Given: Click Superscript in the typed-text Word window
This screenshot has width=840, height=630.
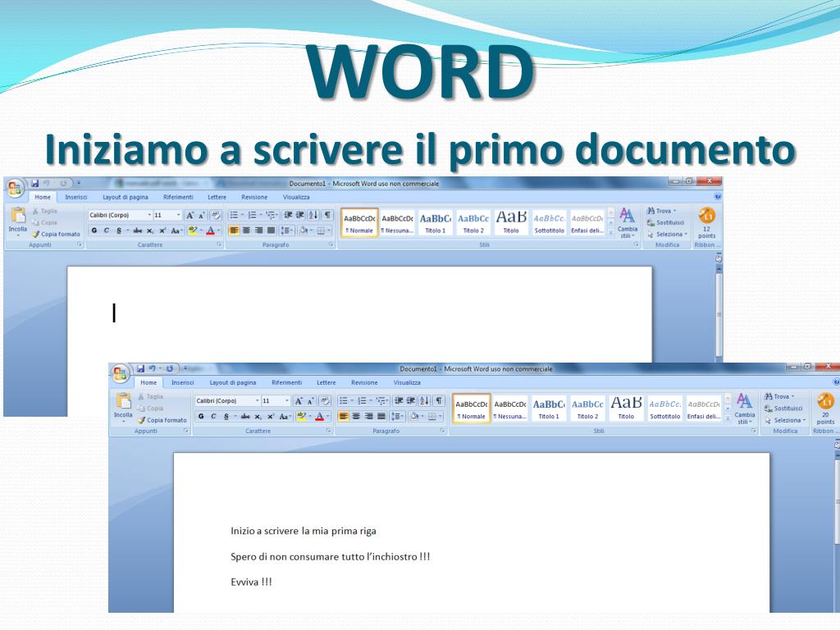Looking at the screenshot, I should point(271,416).
